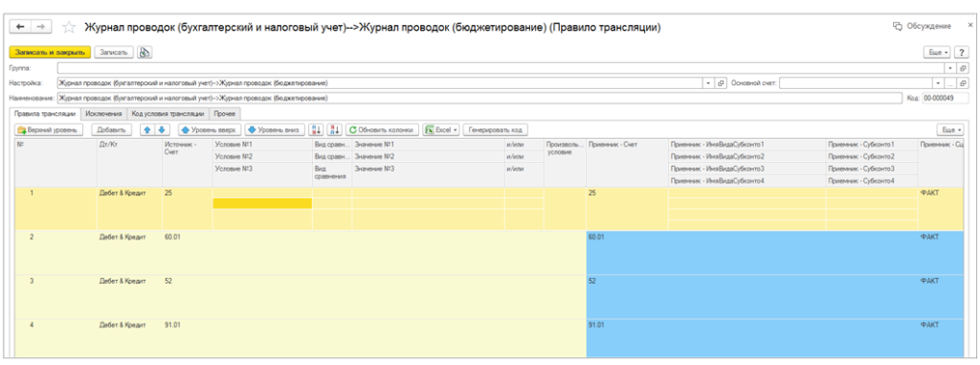Click Дебет & Кредит in row 4
The height and width of the screenshot is (365, 980).
[x=122, y=325]
